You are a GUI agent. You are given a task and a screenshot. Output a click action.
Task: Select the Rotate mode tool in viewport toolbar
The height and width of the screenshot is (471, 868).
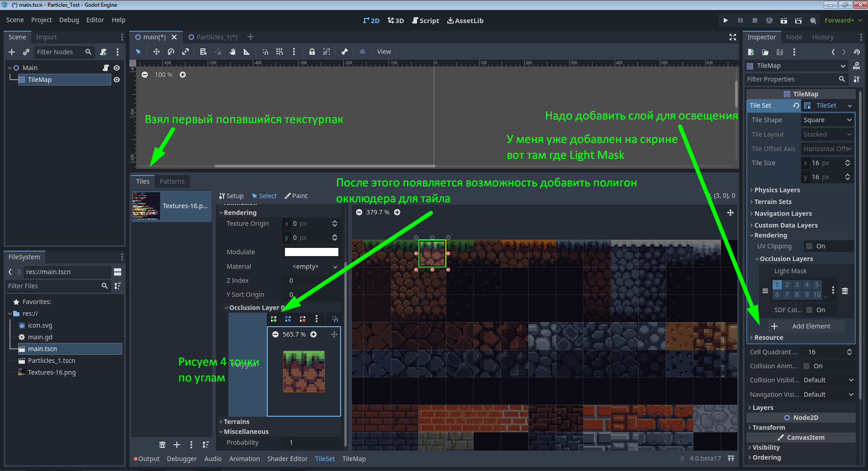[x=171, y=52]
